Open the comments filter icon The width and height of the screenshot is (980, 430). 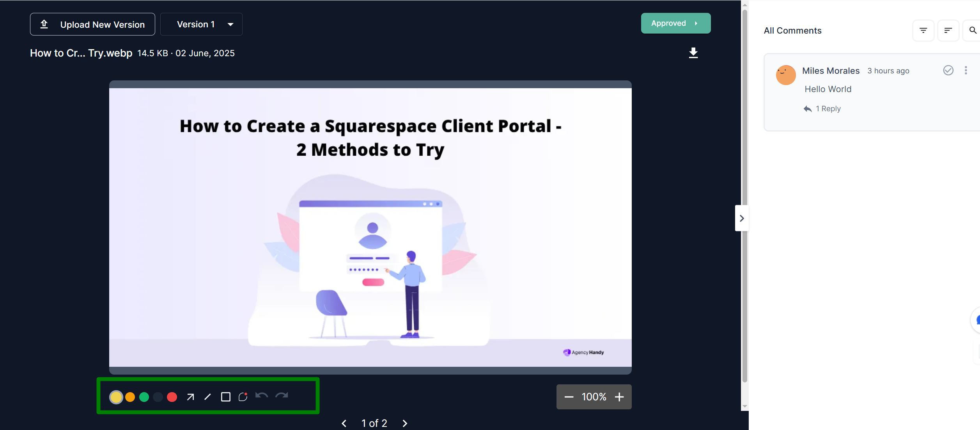pos(923,30)
